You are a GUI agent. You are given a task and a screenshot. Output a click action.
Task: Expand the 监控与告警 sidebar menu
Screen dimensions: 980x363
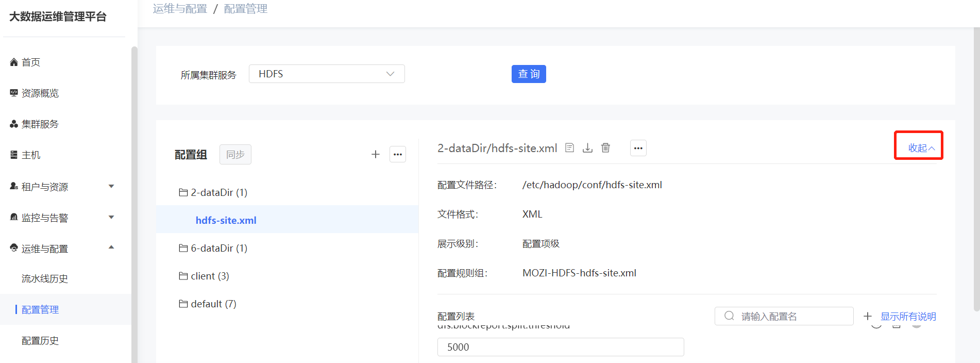[x=62, y=218]
